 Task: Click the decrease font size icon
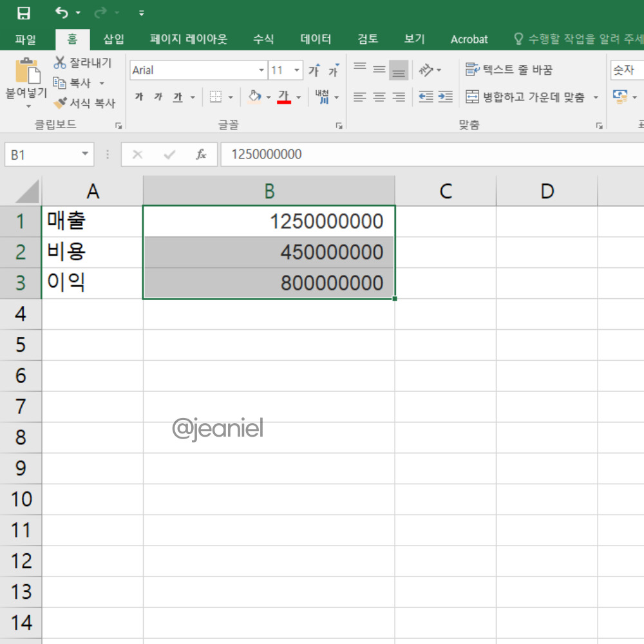point(334,70)
